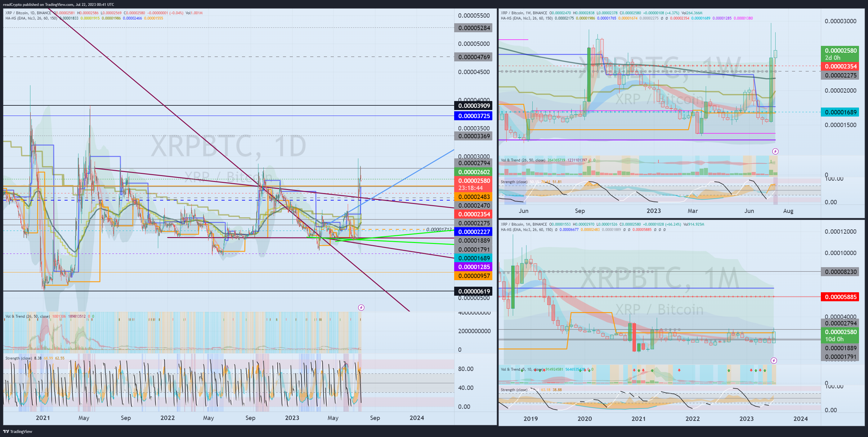Click the purple 0.00001285 price label

pyautogui.click(x=473, y=267)
